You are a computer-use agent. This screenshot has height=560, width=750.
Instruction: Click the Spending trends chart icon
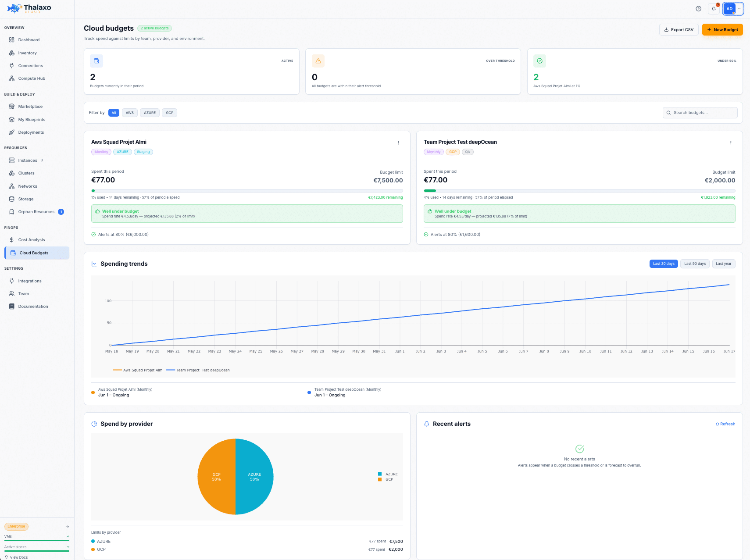pyautogui.click(x=94, y=264)
